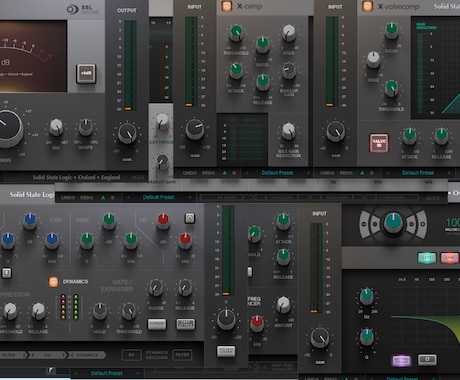Toggle the Expand button in Gate/Expander section
Image resolution: width=460 pixels, height=380 pixels.
coord(157,323)
